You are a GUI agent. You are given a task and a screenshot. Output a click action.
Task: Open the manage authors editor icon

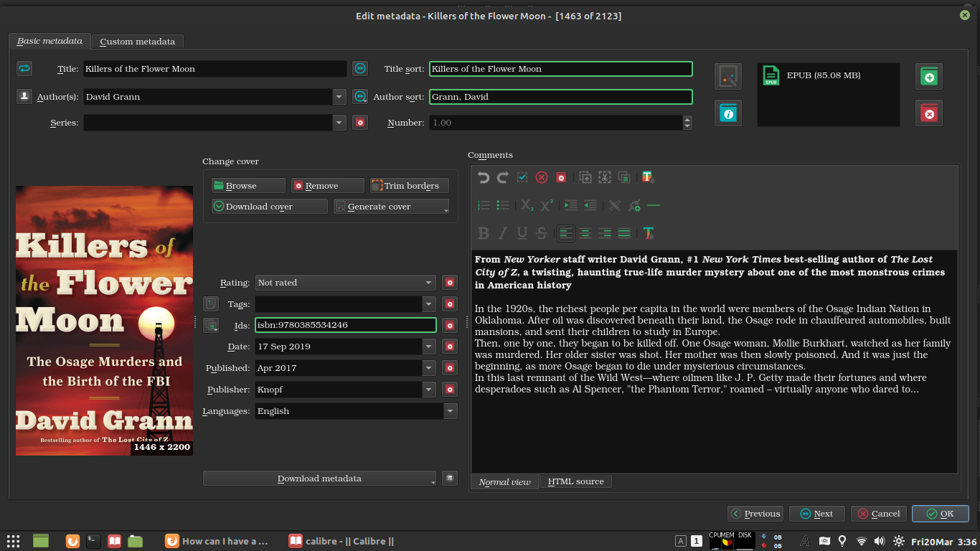[24, 96]
